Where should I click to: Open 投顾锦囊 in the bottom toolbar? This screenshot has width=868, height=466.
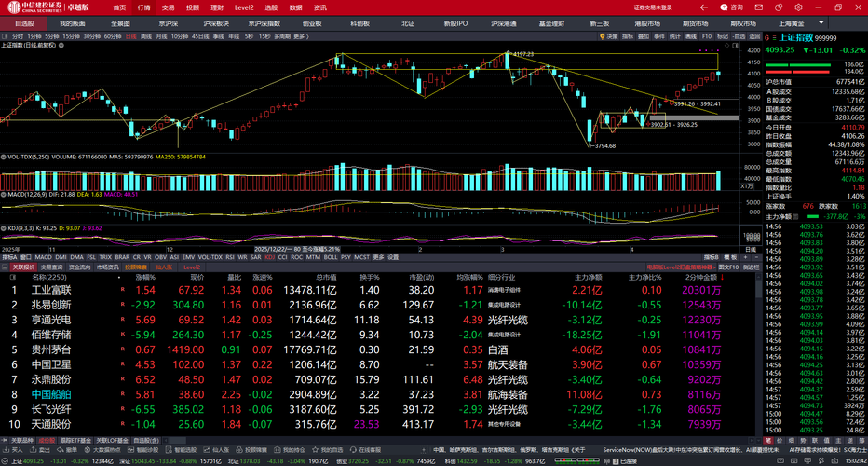pyautogui.click(x=251, y=450)
